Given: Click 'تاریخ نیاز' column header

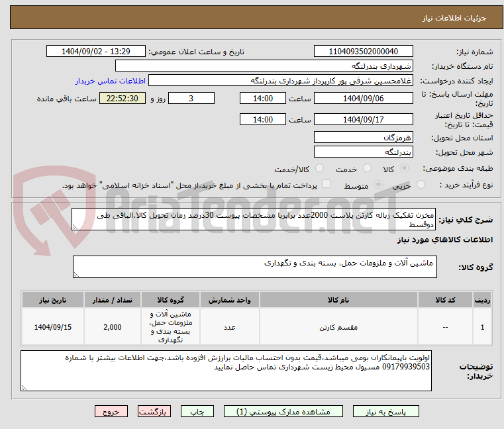Looking at the screenshot, I should tap(53, 300).
